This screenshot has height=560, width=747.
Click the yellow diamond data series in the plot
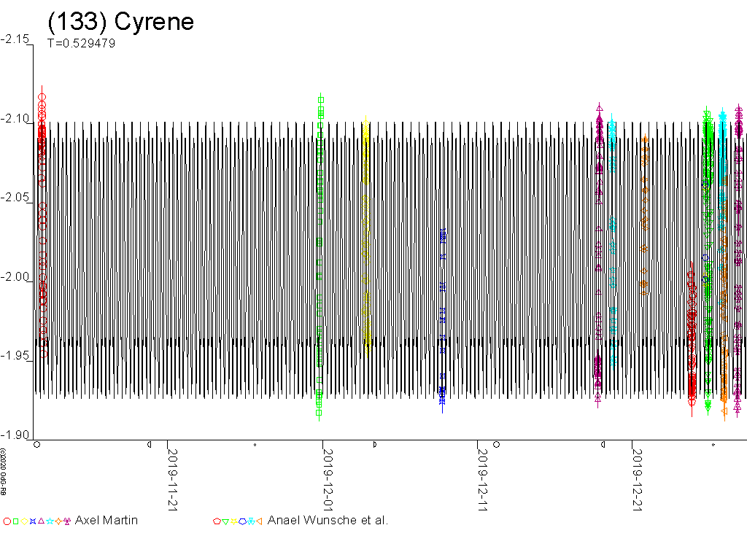coord(366,236)
